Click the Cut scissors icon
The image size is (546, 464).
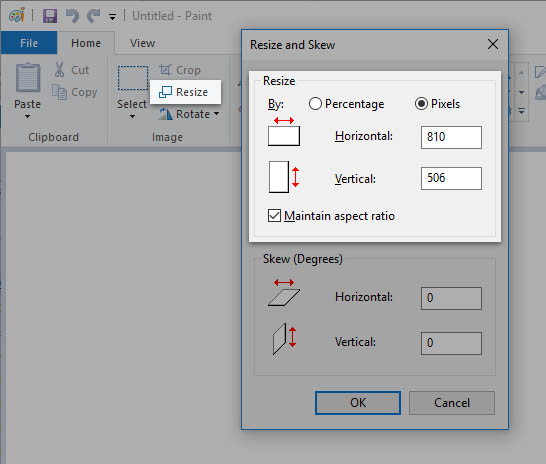tap(60, 70)
